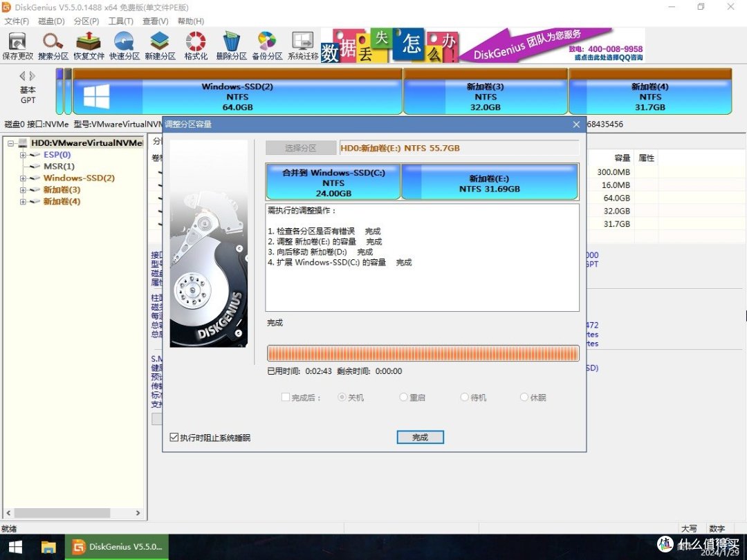
Task: Click the orange progress bar
Action: (x=423, y=353)
